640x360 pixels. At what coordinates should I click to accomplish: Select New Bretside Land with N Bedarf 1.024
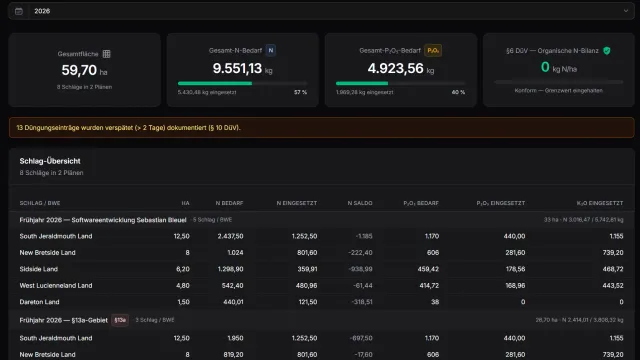(321, 253)
